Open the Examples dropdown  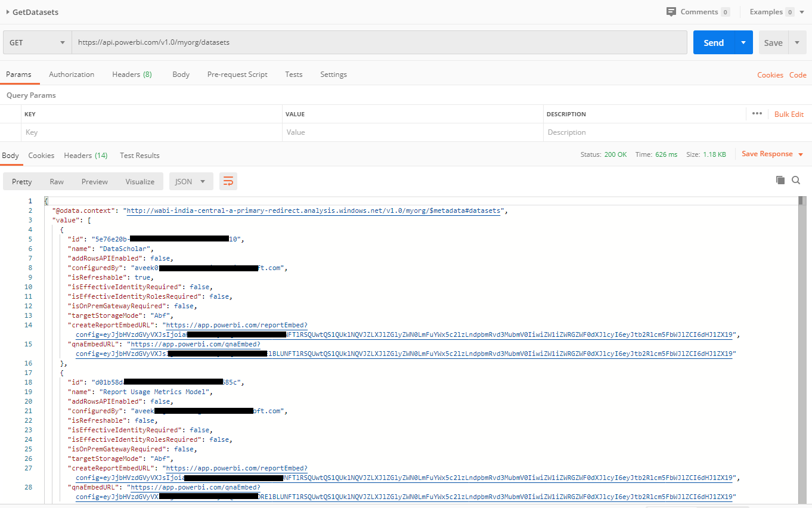tap(777, 12)
